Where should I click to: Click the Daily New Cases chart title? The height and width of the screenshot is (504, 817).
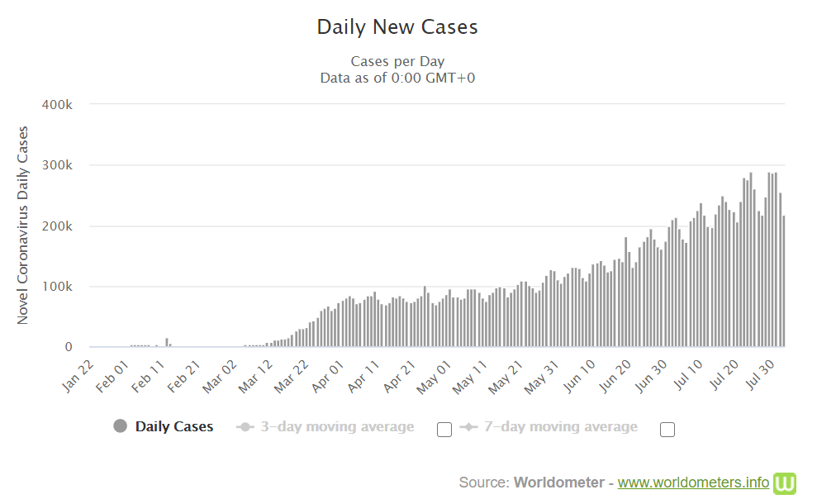pos(397,26)
